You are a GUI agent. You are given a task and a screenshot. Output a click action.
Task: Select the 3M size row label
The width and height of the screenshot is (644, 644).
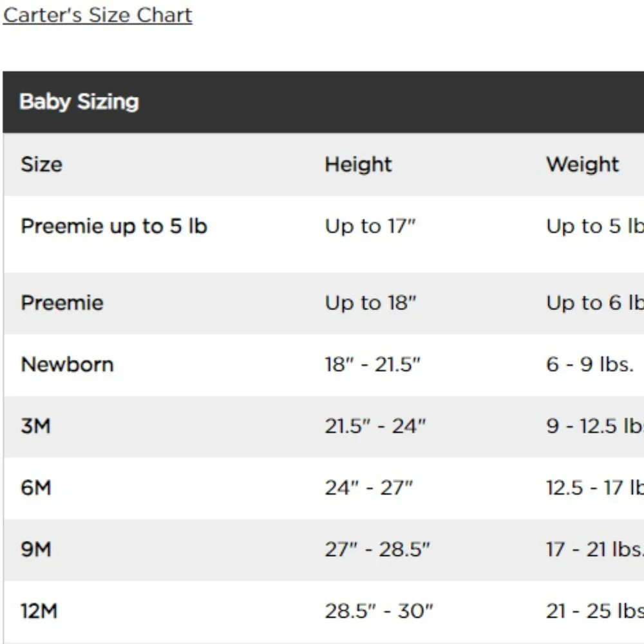click(x=35, y=426)
